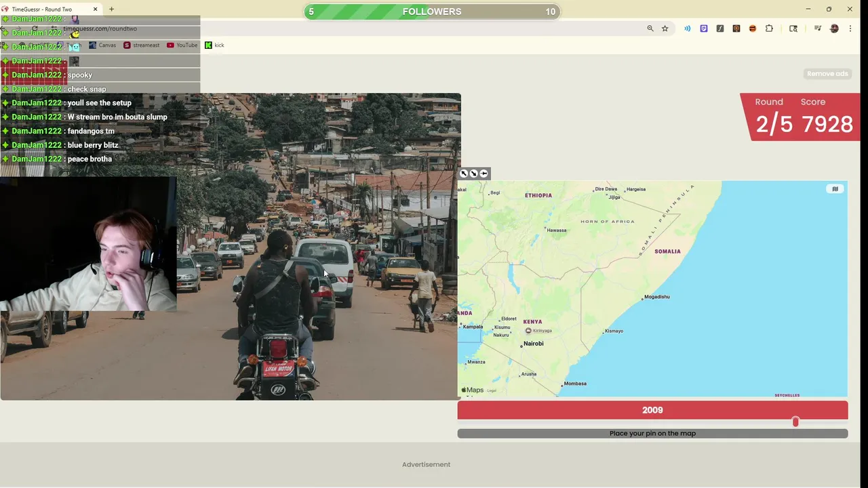This screenshot has height=488, width=868.
Task: Open the Chrome three-dot menu
Action: coord(850,28)
